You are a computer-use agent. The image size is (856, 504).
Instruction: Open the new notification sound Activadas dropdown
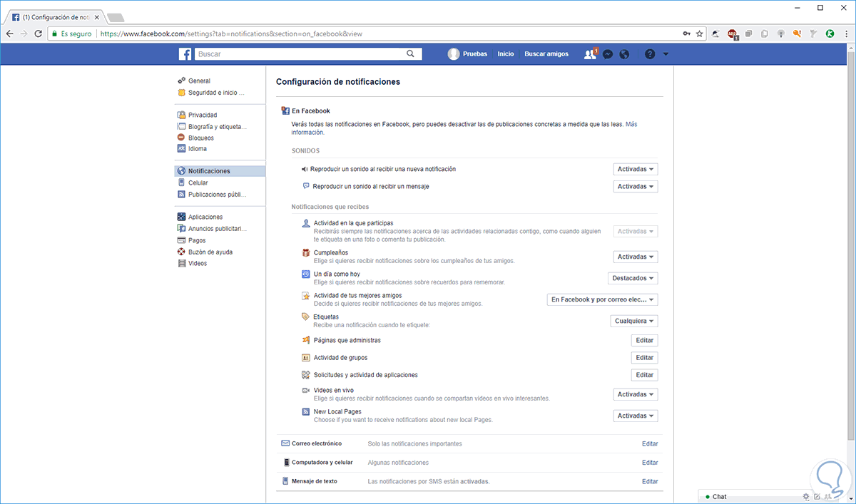[x=636, y=169]
